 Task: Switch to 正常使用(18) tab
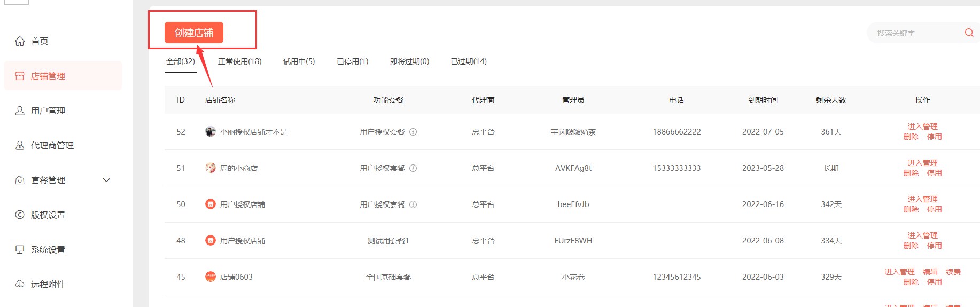240,61
